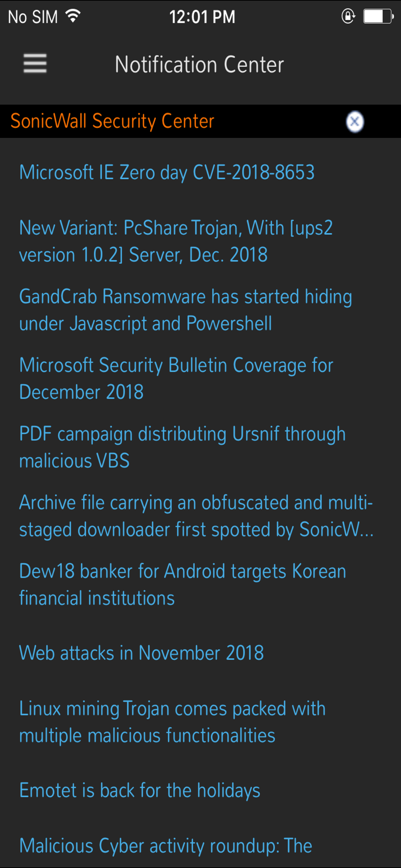Dismiss the SonicWall Security Center banner
The width and height of the screenshot is (401, 868).
point(355,122)
